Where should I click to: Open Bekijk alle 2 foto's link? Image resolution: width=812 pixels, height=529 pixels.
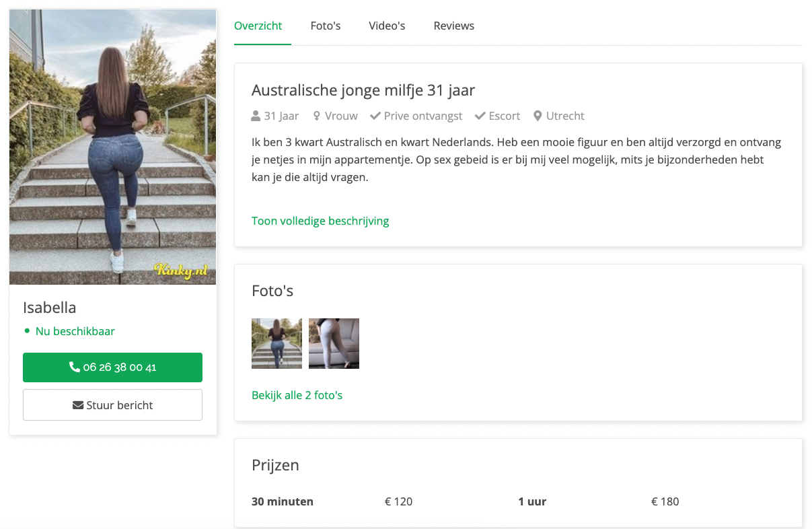coord(297,395)
